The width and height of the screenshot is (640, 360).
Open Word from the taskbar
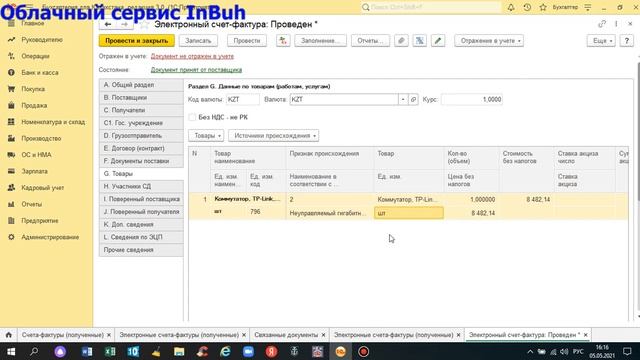click(87, 351)
